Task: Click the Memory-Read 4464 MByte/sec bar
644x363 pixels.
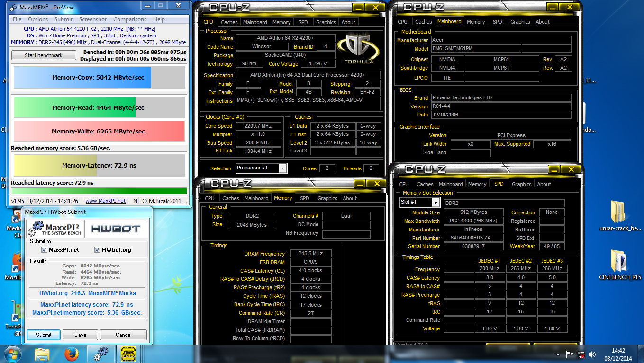Action: point(99,107)
